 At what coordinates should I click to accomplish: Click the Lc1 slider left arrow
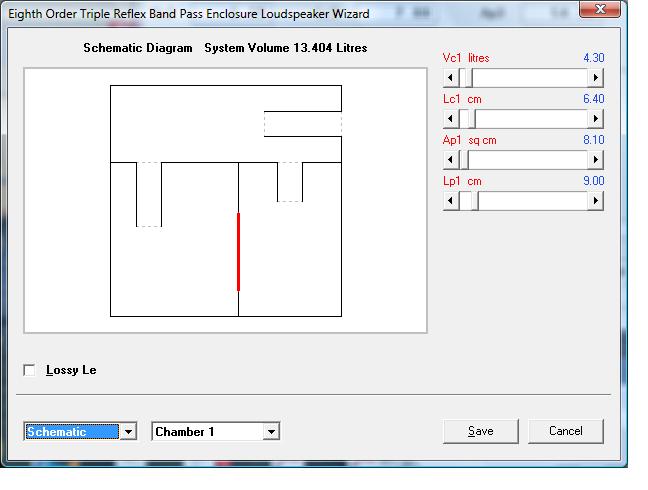coord(450,119)
